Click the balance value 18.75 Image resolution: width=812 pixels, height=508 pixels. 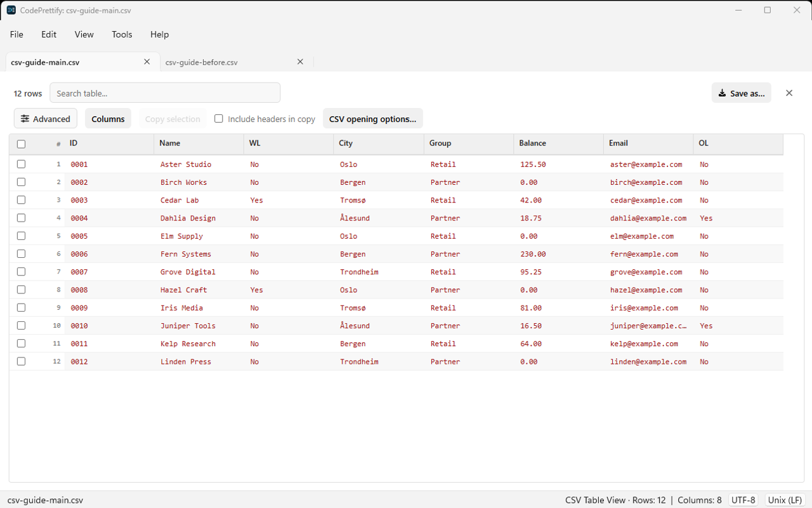point(531,218)
